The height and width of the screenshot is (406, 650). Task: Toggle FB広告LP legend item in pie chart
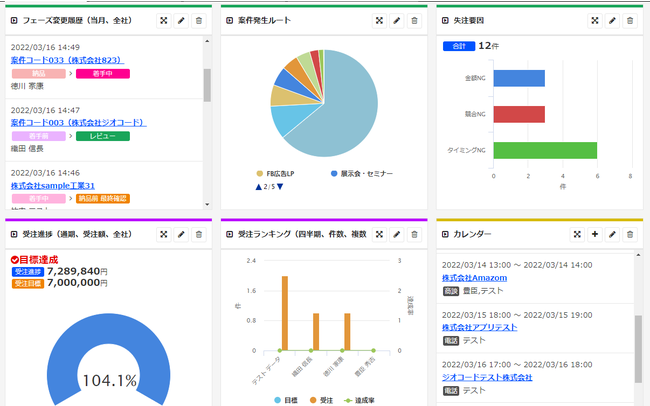285,173
